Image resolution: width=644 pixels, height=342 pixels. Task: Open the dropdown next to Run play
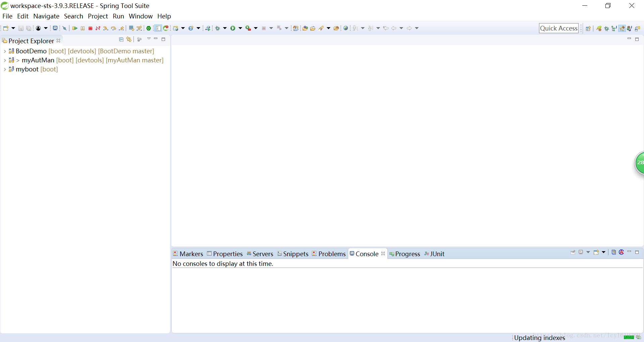(240, 28)
